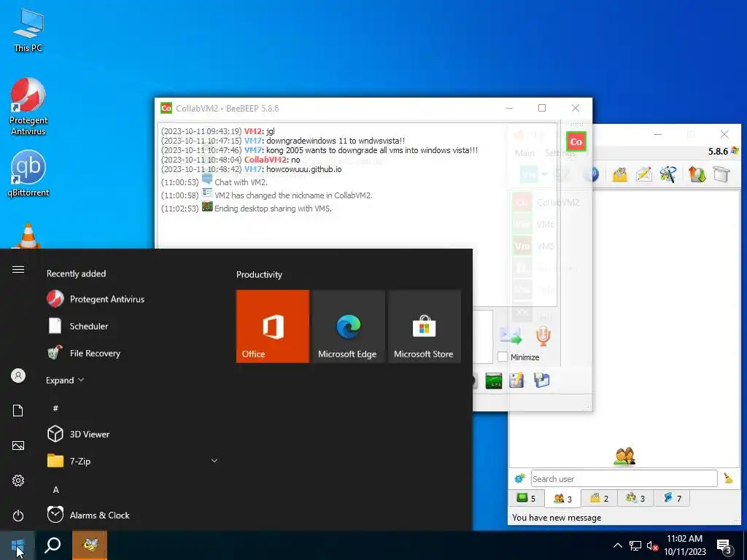Expand the 7-Zip folder chevron
Viewport: 747px width, 560px height.
[214, 461]
